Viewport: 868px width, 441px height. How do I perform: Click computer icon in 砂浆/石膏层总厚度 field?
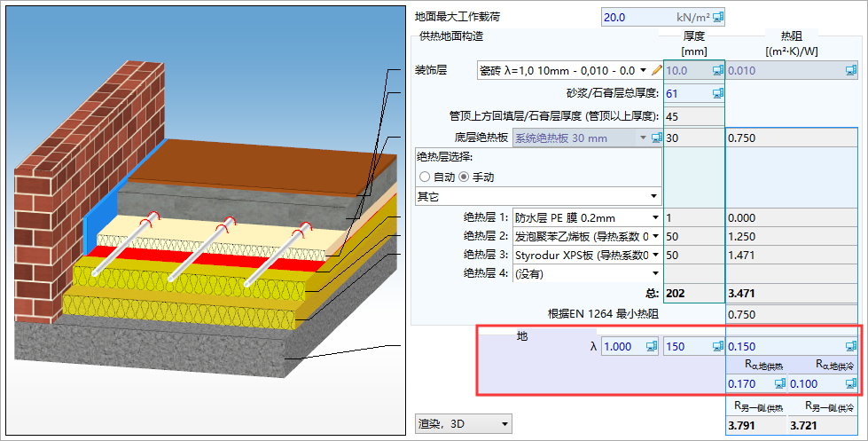click(717, 93)
